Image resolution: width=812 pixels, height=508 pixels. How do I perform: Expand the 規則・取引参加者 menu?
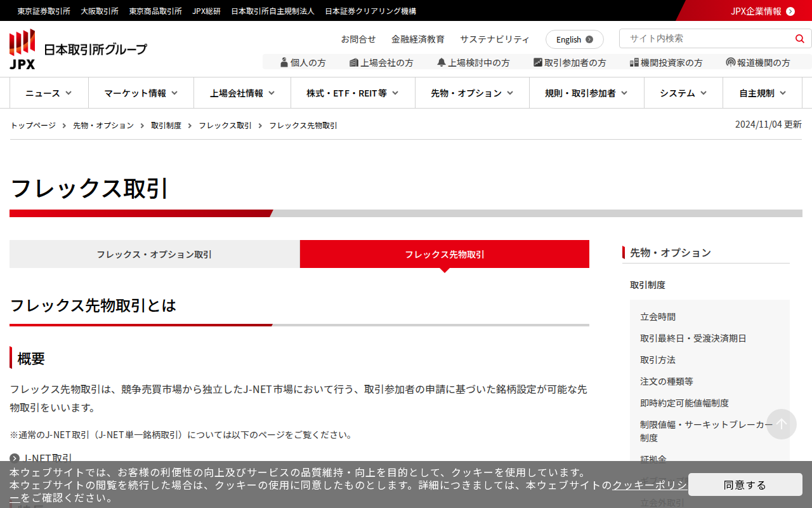point(587,93)
